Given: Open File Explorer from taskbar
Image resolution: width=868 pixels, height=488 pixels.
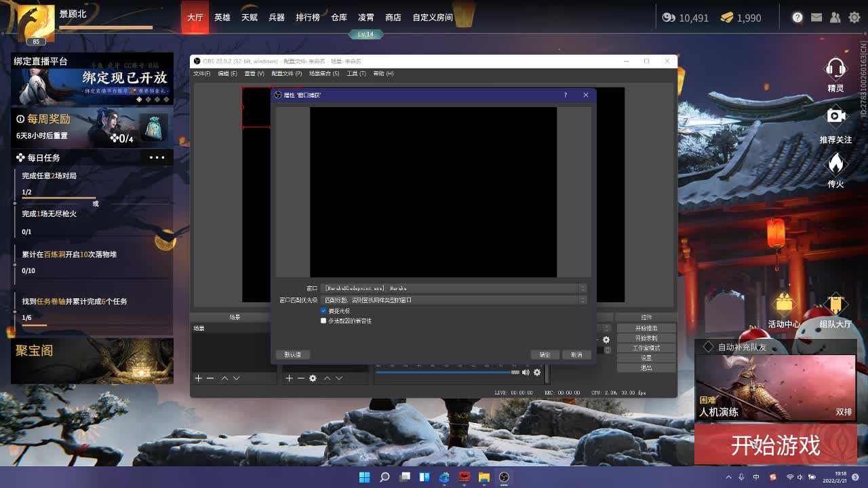Looking at the screenshot, I should pos(484,477).
